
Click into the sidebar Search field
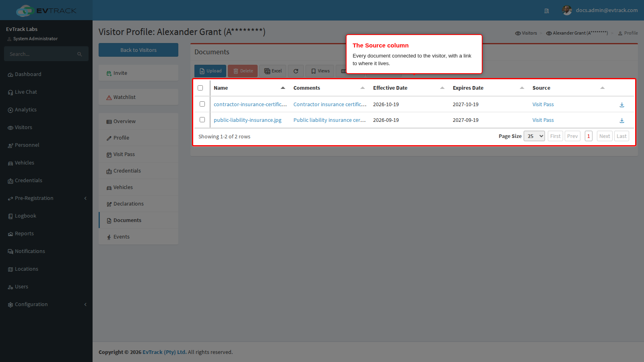coord(40,54)
